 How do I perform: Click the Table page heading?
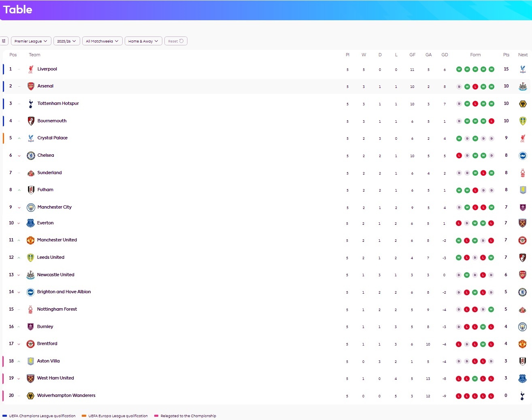point(17,10)
